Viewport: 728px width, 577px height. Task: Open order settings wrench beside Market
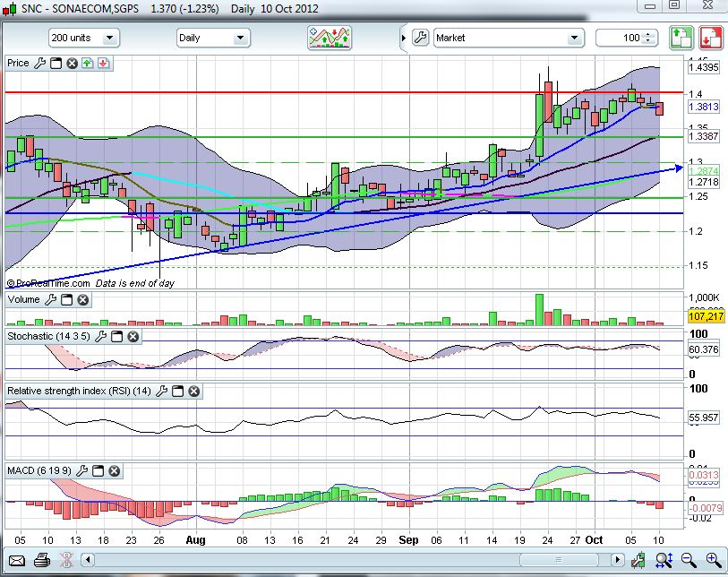tap(420, 38)
